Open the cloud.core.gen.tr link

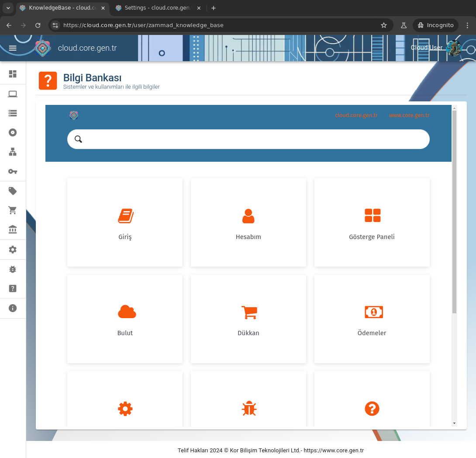click(x=356, y=115)
